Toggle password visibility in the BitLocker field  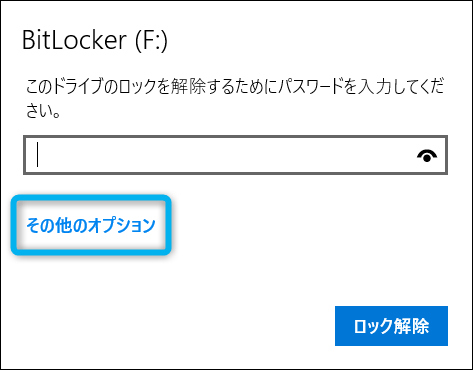coord(427,156)
